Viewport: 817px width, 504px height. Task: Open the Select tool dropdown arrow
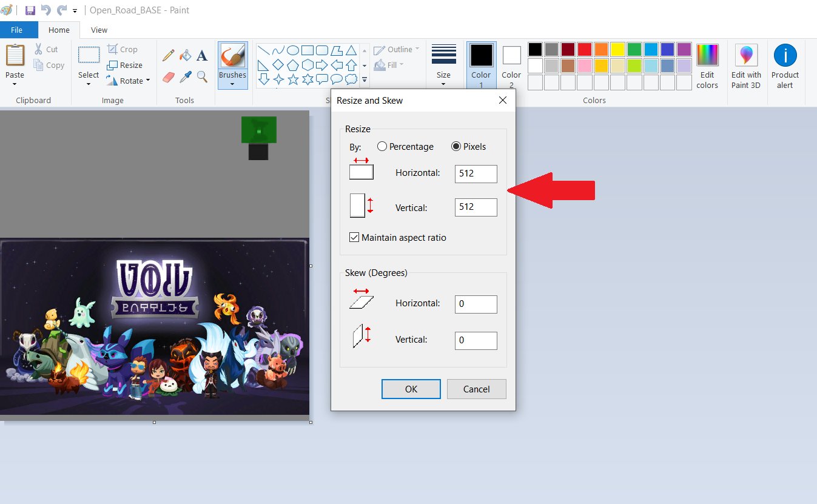tap(89, 84)
